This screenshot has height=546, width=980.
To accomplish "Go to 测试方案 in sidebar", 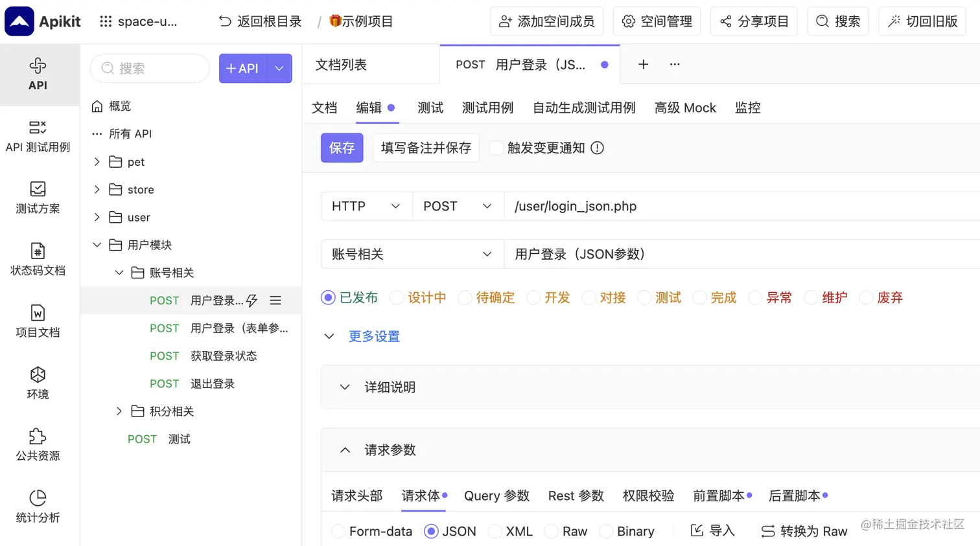I will pyautogui.click(x=38, y=198).
